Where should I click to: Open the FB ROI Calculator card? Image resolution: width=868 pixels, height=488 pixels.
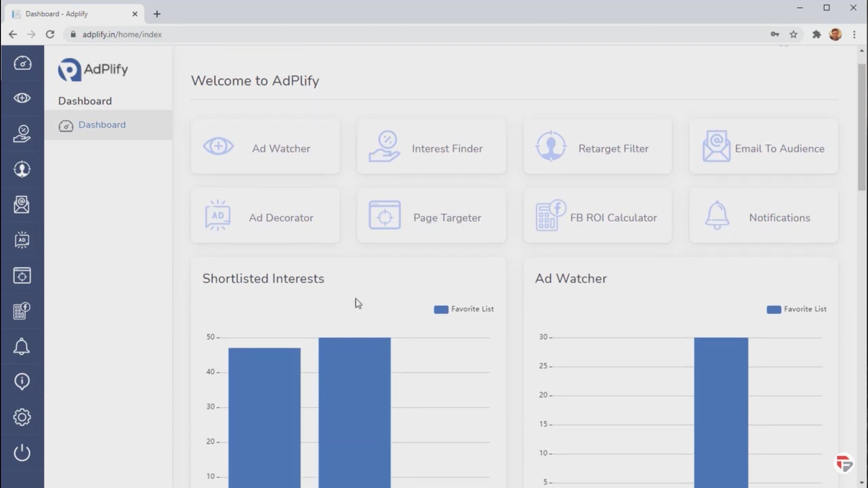(x=597, y=216)
